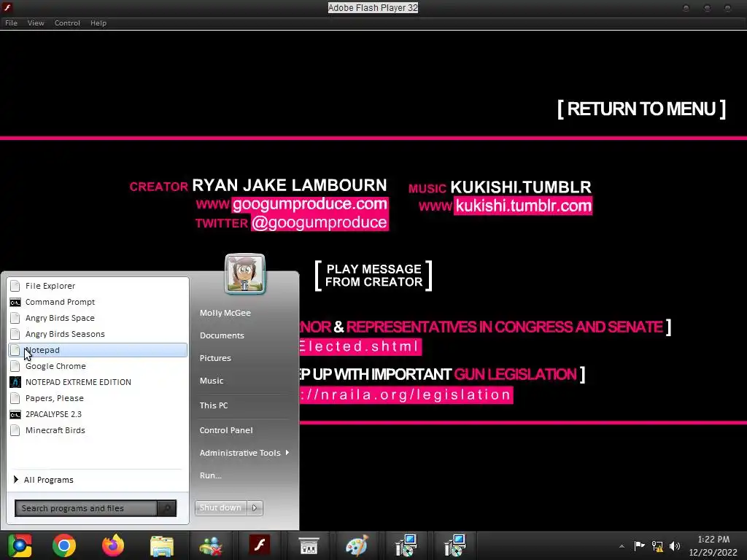747x560 pixels.
Task: Launch Google Chrome from Start menu list
Action: (x=98, y=366)
